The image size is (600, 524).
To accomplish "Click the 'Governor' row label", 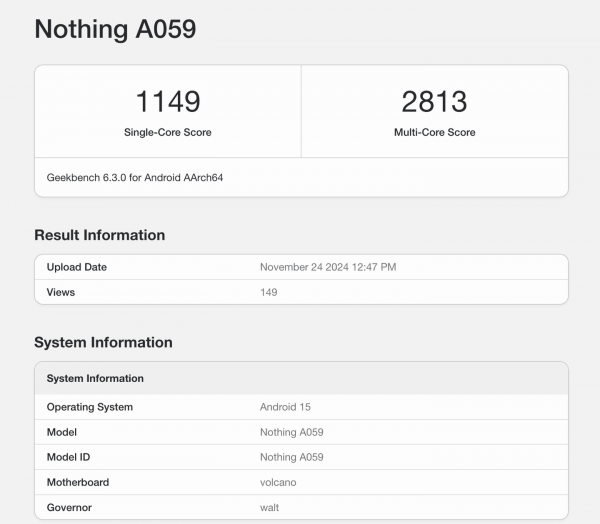I will pyautogui.click(x=69, y=508).
